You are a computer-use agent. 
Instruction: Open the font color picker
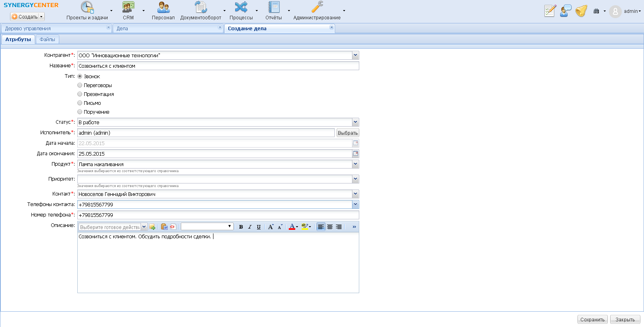tap(292, 227)
